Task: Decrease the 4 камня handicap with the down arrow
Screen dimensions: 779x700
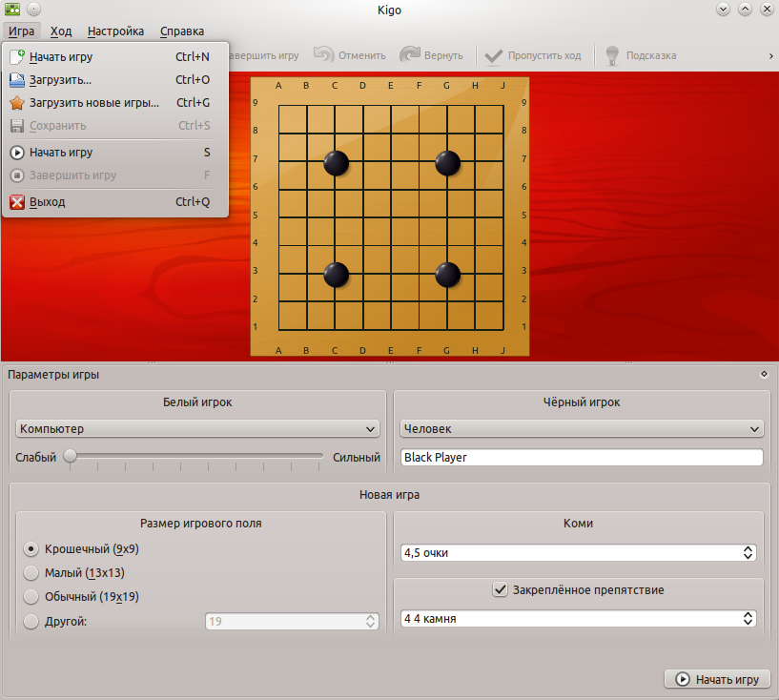Action: point(748,623)
